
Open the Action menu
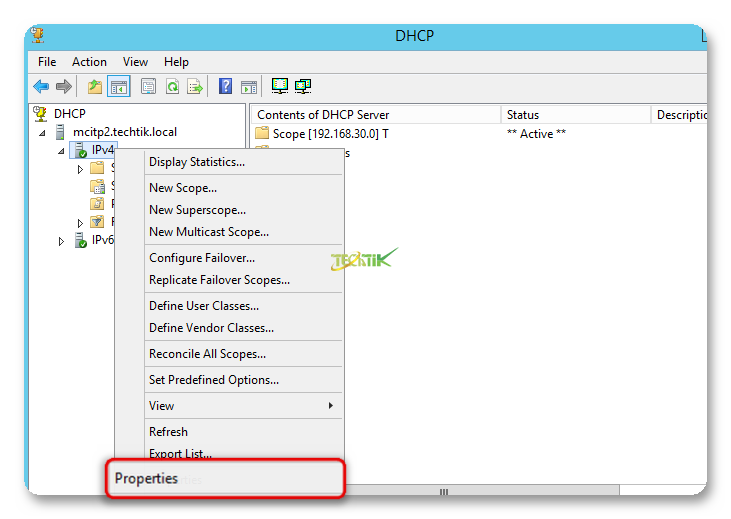tap(89, 62)
